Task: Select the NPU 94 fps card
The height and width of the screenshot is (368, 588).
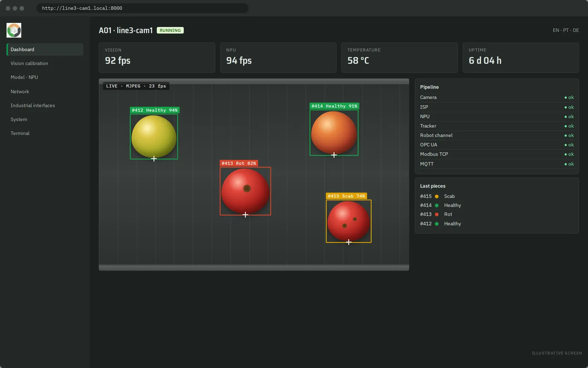Action: tap(278, 57)
